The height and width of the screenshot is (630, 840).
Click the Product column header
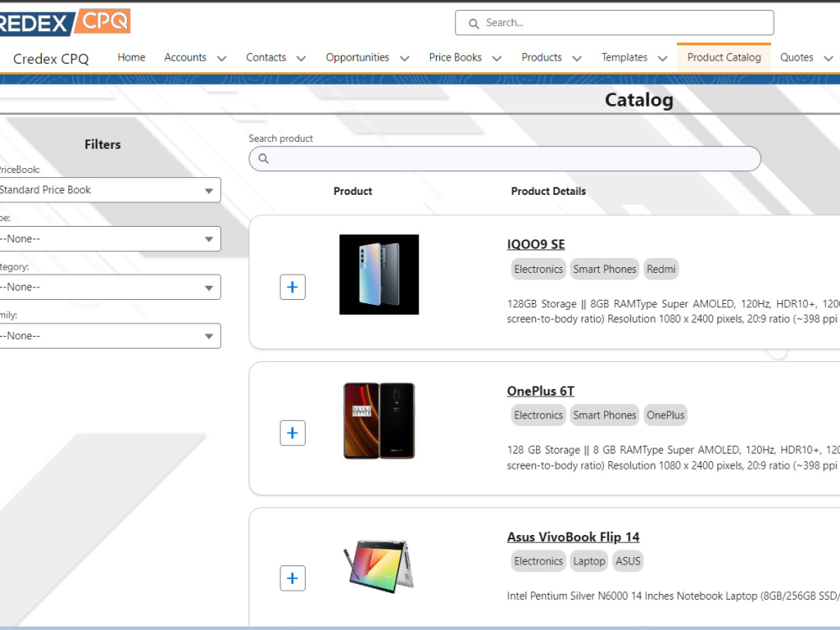(353, 192)
